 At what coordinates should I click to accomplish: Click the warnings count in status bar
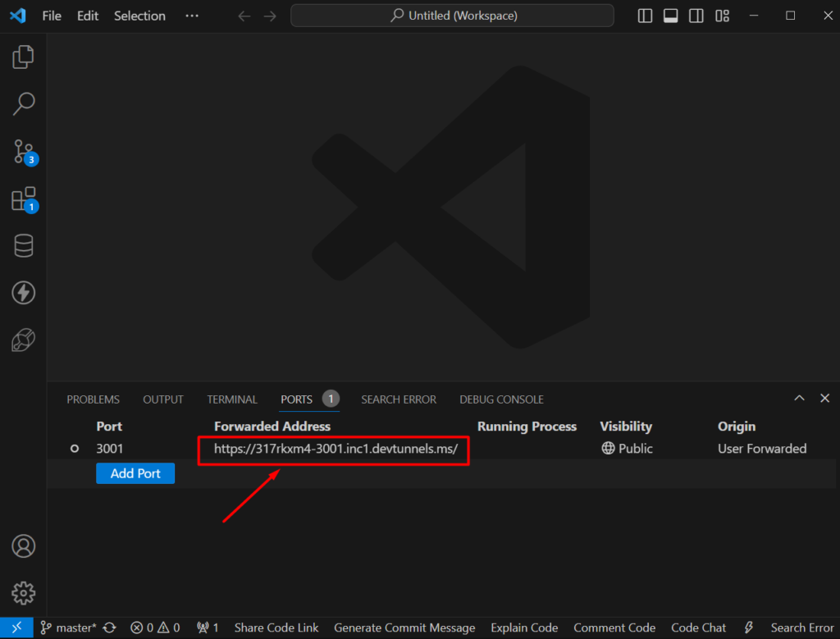click(x=169, y=628)
